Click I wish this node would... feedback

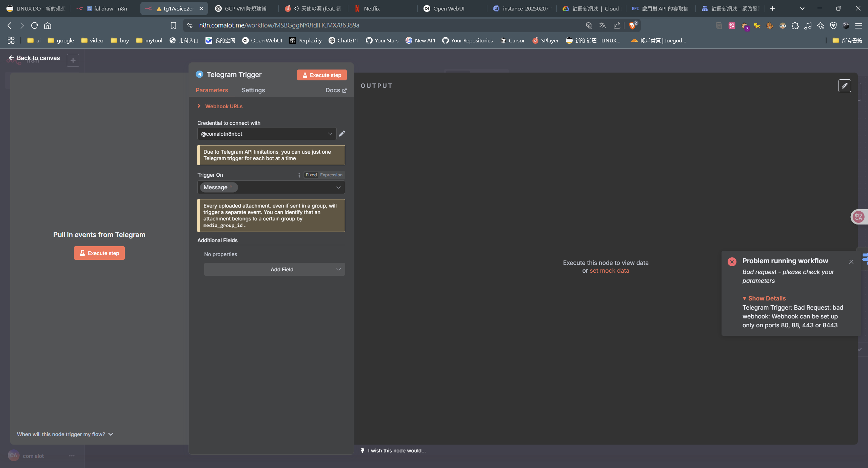(x=393, y=450)
